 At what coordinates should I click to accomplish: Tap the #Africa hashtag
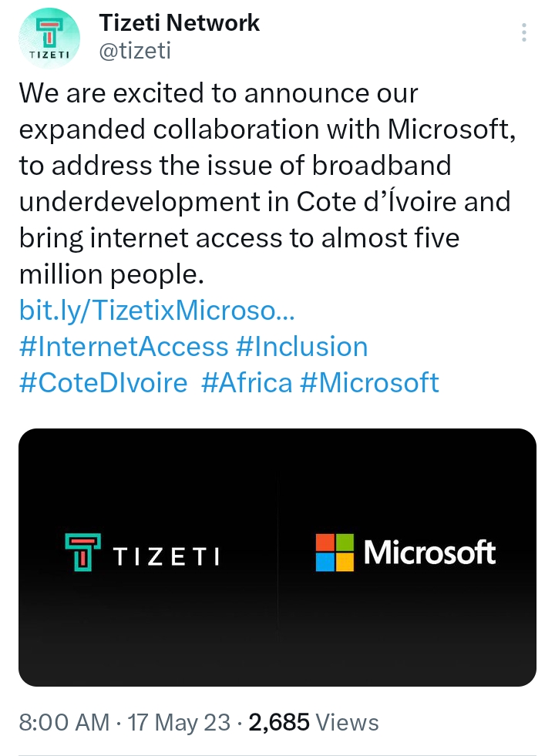point(247,383)
